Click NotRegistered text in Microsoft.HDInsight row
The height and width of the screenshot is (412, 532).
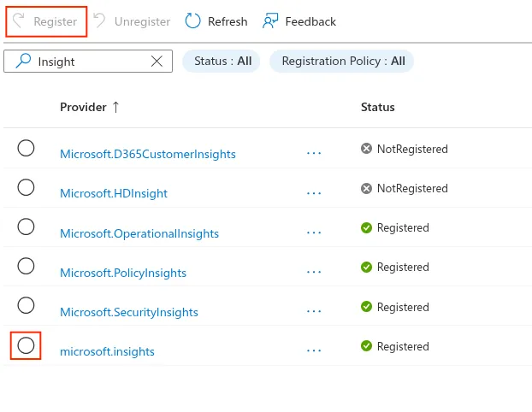(x=412, y=188)
